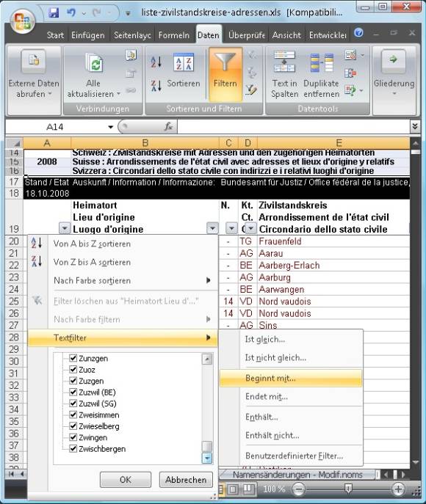Click the Filtern funnel icon
Image resolution: width=426 pixels, height=504 pixels.
point(225,62)
